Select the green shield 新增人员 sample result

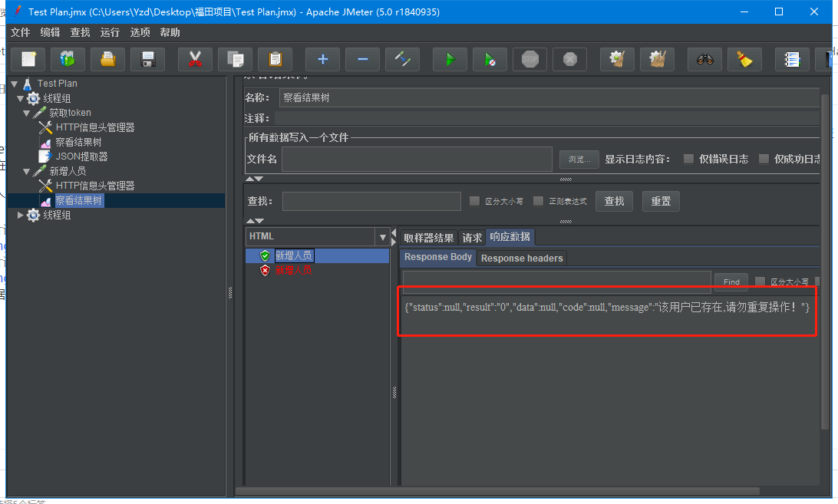(x=294, y=255)
